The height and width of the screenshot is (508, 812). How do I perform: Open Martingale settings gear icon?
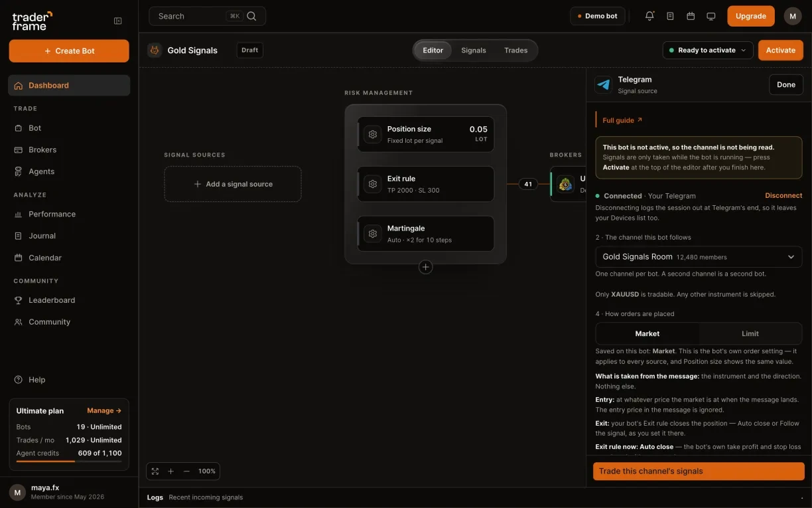click(373, 234)
